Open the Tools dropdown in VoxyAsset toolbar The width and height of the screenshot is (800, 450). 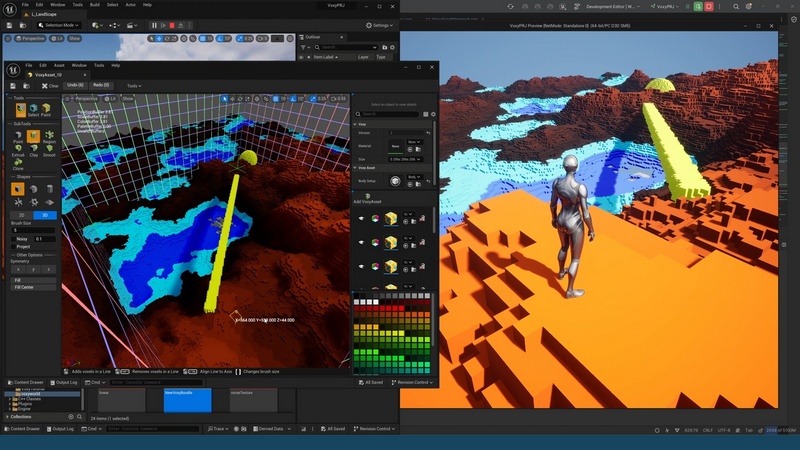pos(133,86)
